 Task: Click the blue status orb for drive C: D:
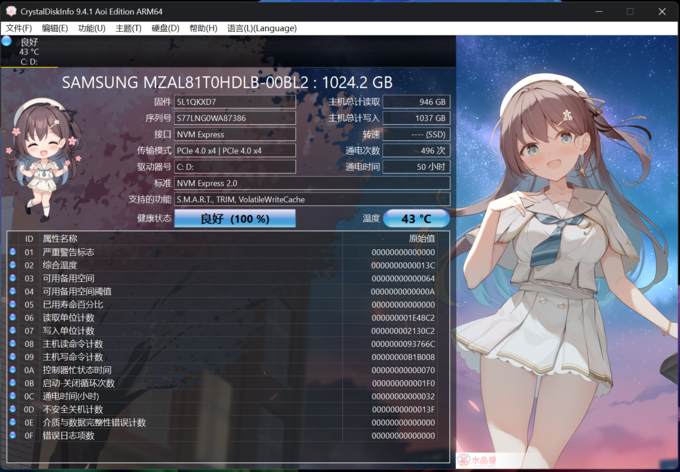click(x=7, y=42)
